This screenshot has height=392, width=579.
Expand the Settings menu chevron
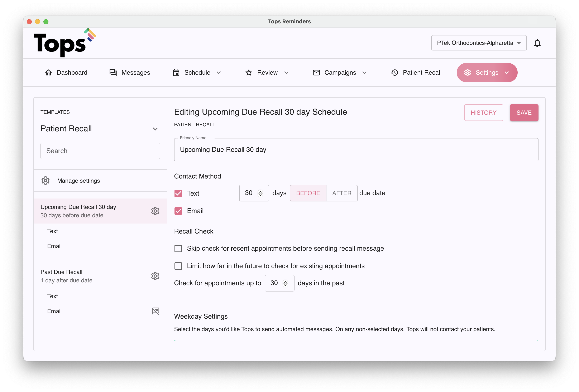[x=507, y=73]
